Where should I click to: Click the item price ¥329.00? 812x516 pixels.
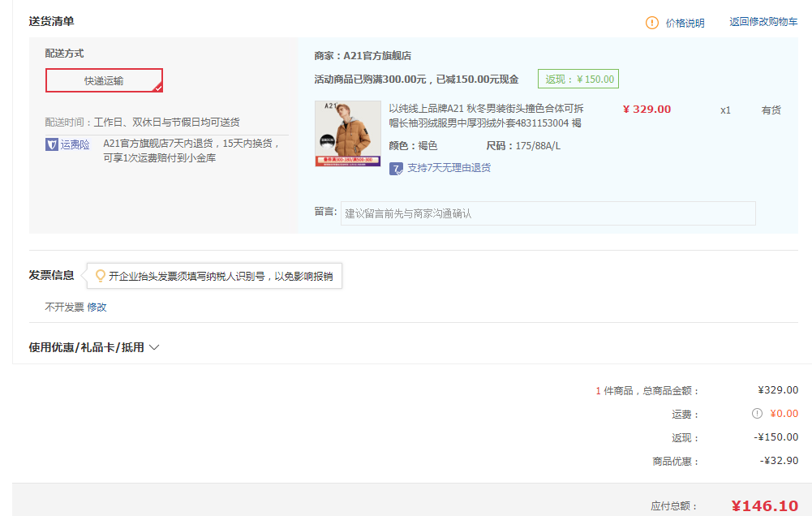(647, 110)
